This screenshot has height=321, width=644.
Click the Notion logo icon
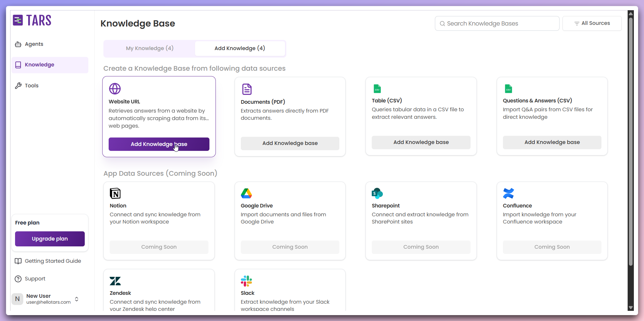pyautogui.click(x=115, y=193)
